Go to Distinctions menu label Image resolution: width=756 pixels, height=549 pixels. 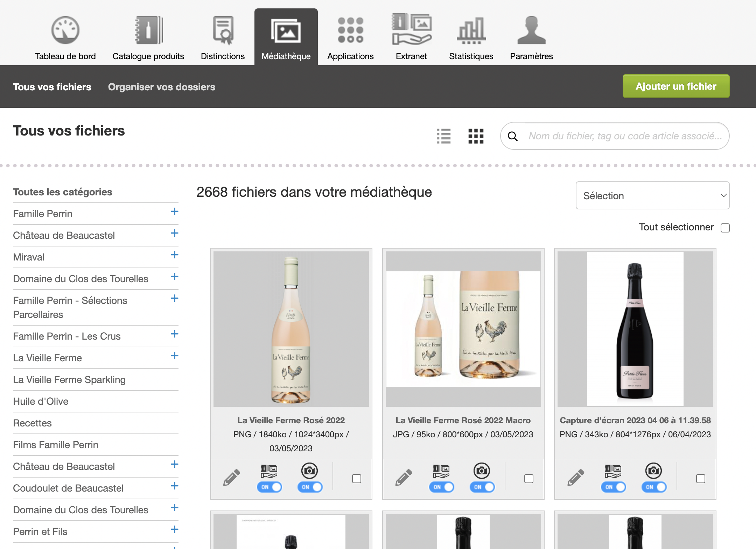click(x=223, y=56)
